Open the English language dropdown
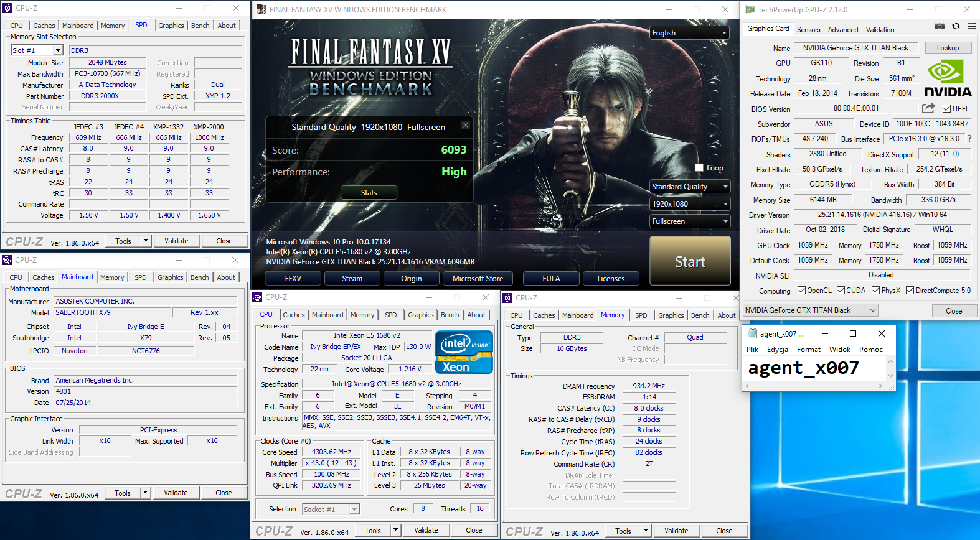 pyautogui.click(x=689, y=33)
